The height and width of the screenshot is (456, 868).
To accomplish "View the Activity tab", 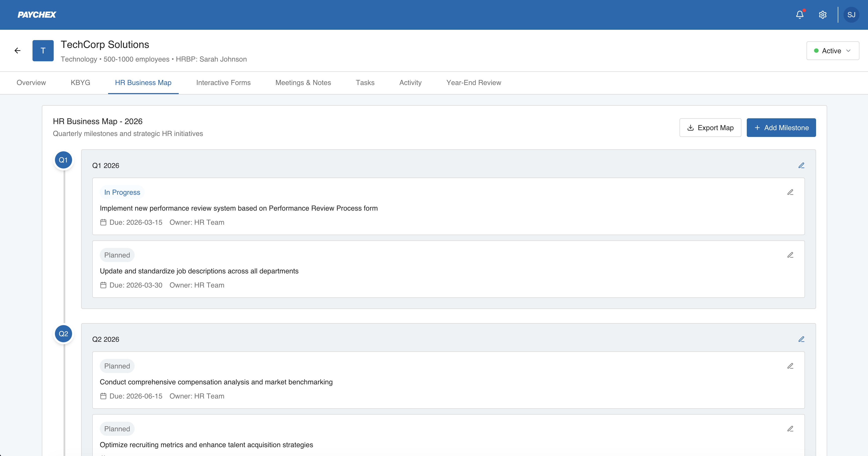I will tap(410, 83).
